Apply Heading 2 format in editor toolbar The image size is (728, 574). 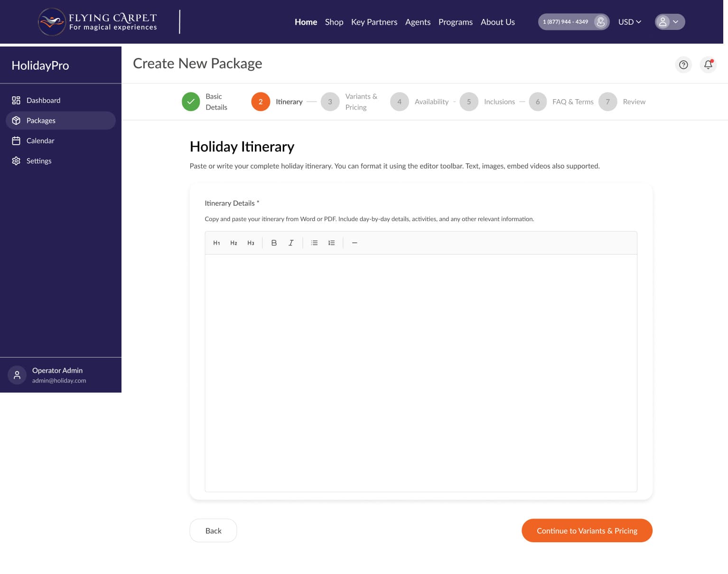233,243
